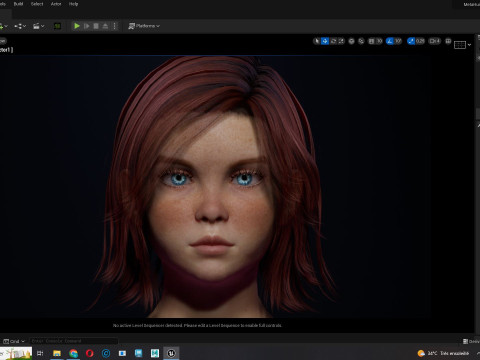Screen dimensions: 480x360
Task: Open File Explorer from taskbar
Action: (57, 353)
